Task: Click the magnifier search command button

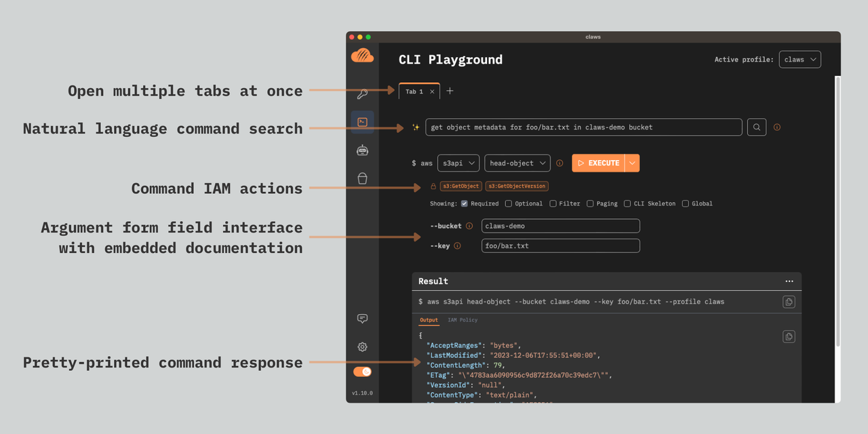Action: coord(757,127)
